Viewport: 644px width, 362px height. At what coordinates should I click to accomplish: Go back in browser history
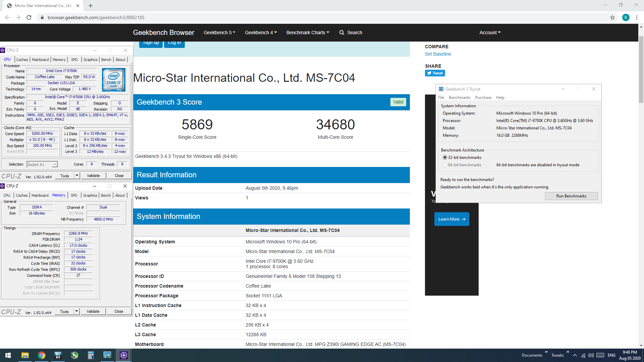coord(7,17)
